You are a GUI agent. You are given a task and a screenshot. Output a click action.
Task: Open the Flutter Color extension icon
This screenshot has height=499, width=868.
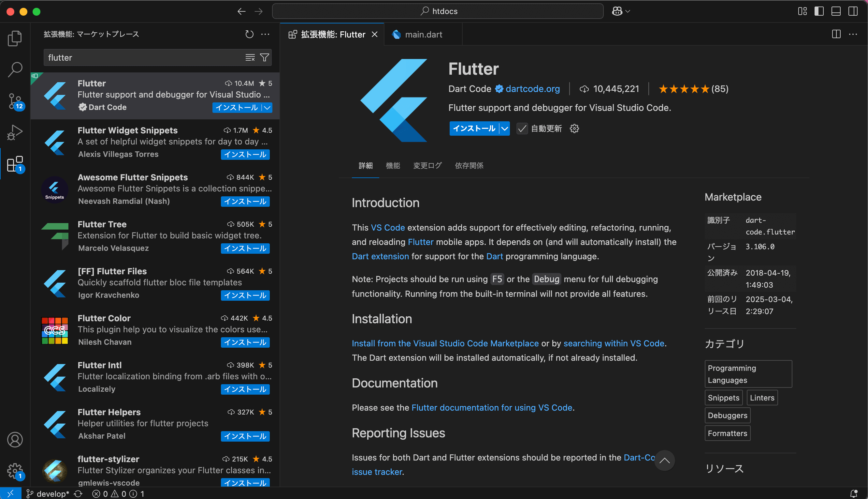click(55, 330)
